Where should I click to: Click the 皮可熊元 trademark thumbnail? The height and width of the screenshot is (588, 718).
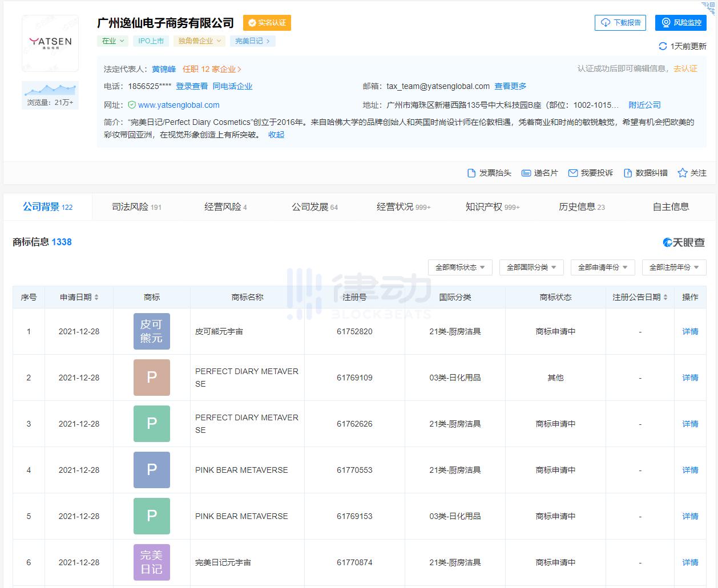click(x=152, y=331)
